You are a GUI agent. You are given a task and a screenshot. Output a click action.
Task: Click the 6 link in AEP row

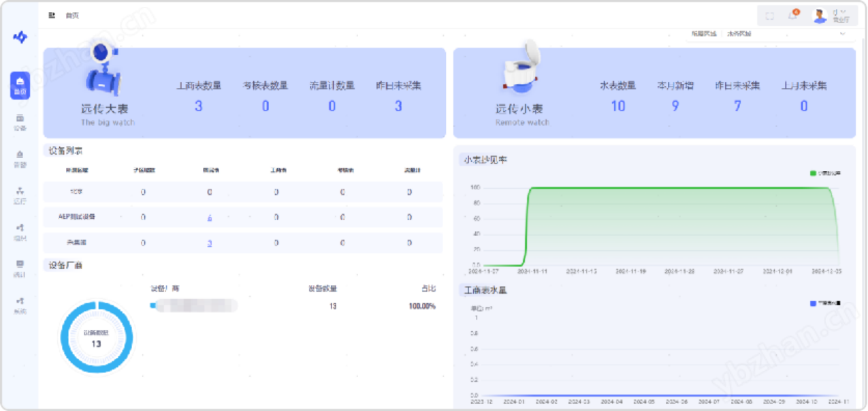[x=210, y=217]
